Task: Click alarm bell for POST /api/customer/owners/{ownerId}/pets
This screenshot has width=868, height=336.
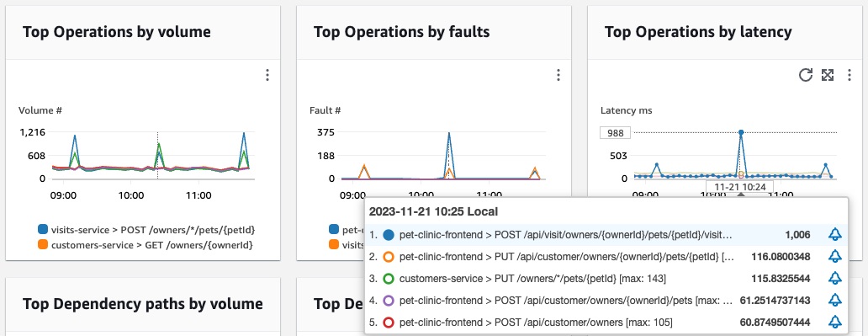Action: tap(835, 300)
